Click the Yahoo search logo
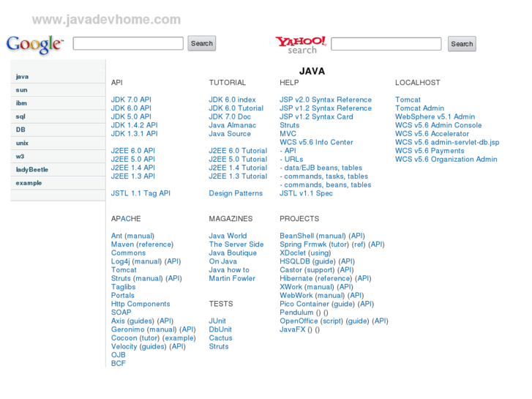The width and height of the screenshot is (532, 399). [301, 45]
